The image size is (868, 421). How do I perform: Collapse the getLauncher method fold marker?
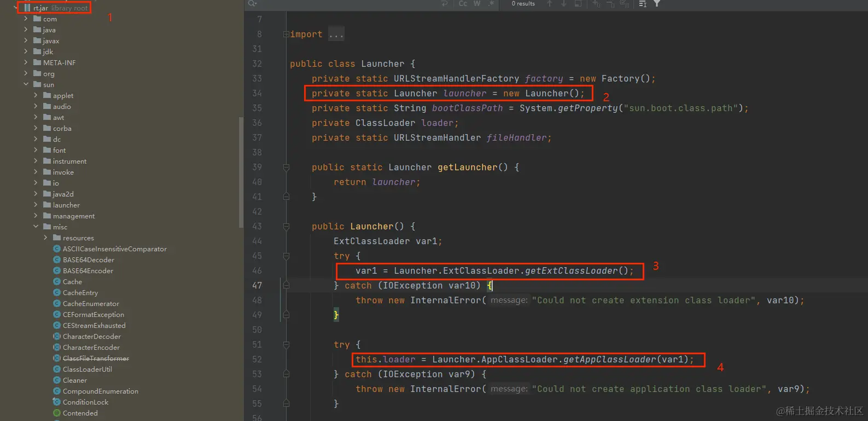[286, 167]
